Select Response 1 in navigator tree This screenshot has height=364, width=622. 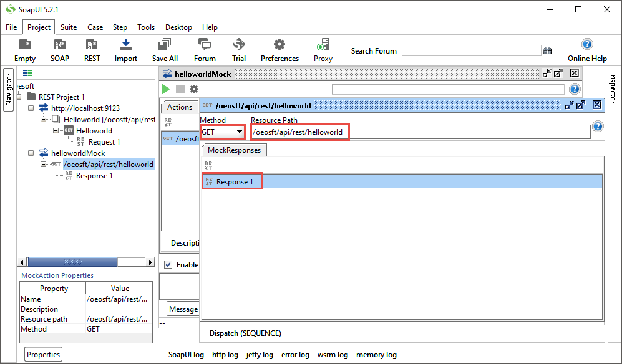[94, 176]
